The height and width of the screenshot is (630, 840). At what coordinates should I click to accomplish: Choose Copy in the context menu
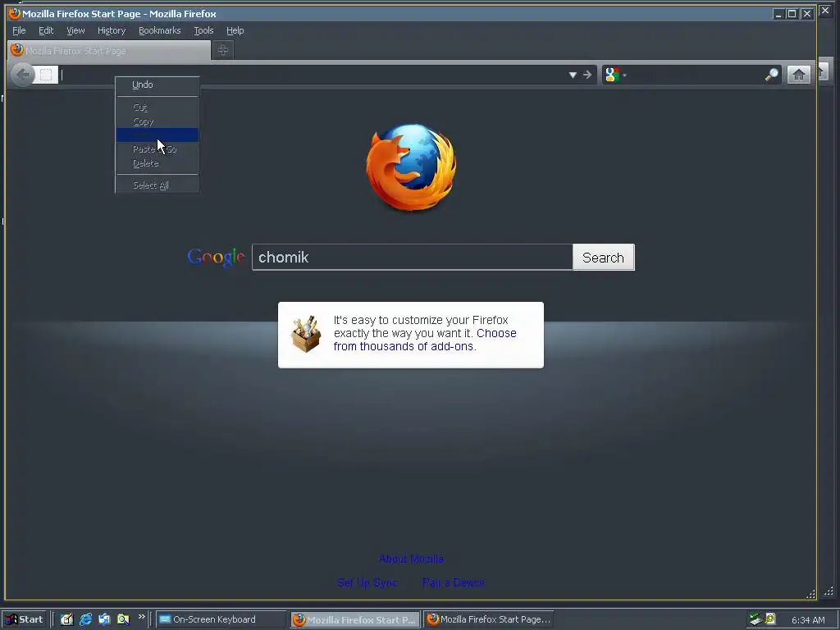[157, 121]
